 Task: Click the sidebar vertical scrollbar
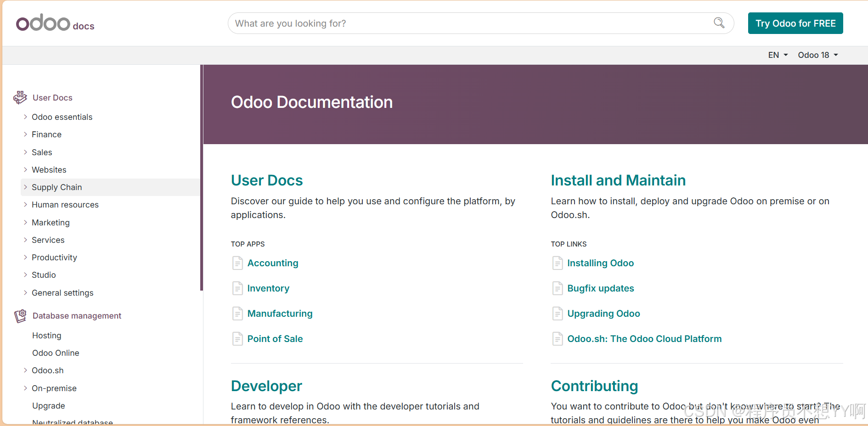tap(201, 178)
